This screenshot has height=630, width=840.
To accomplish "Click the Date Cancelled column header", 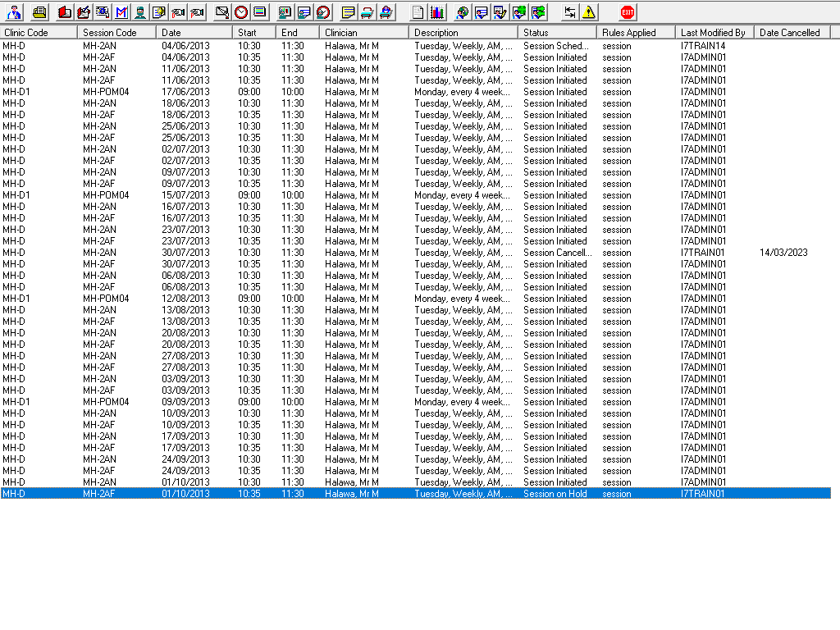I will point(792,32).
